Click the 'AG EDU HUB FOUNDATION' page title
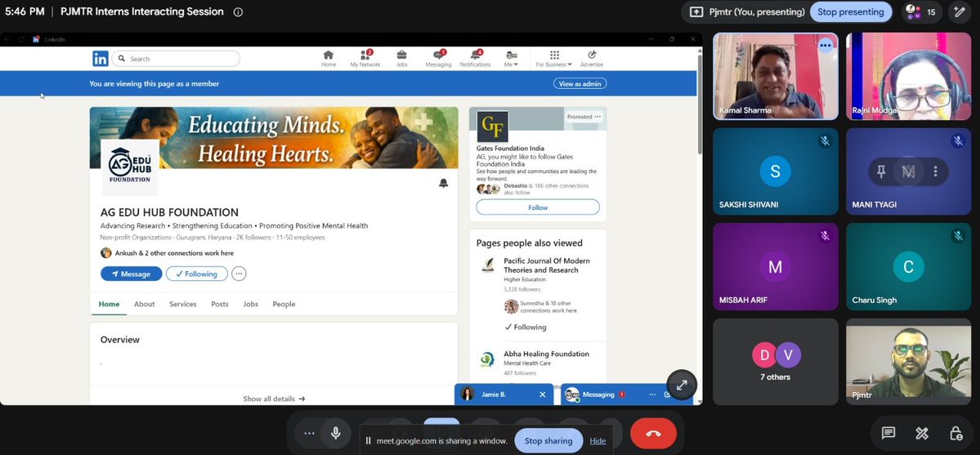980x455 pixels. (x=169, y=212)
